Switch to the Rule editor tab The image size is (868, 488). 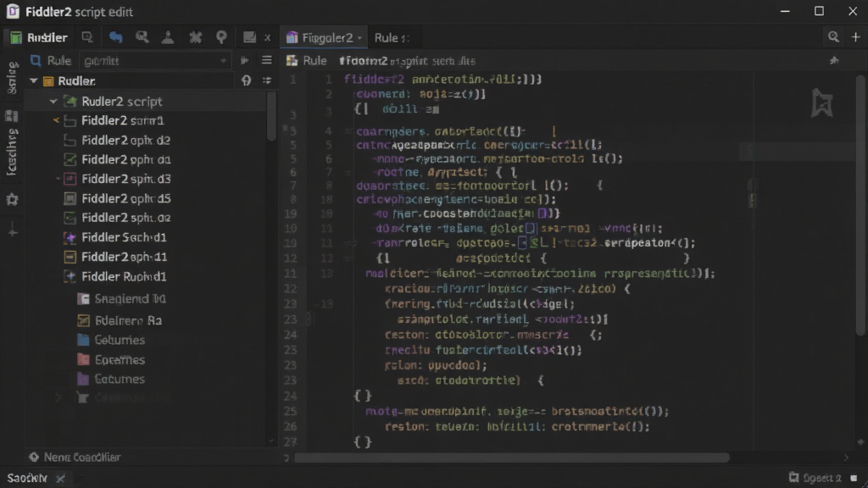pyautogui.click(x=392, y=37)
